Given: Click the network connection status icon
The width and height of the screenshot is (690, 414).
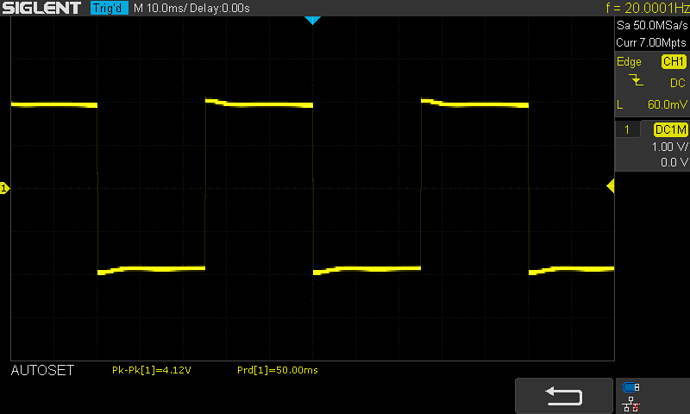Looking at the screenshot, I should [629, 404].
